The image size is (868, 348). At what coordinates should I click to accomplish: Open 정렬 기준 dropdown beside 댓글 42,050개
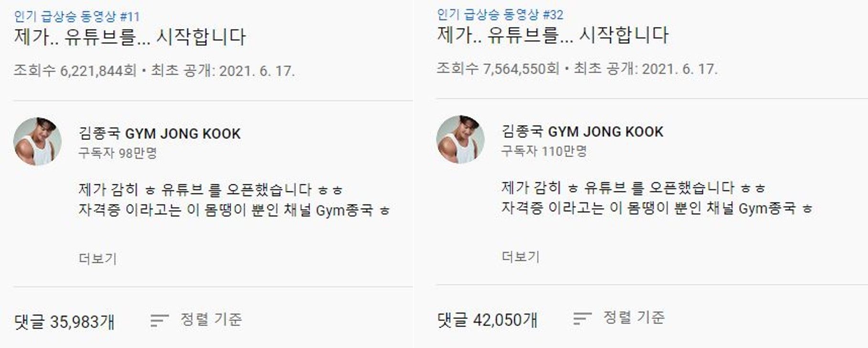click(634, 317)
